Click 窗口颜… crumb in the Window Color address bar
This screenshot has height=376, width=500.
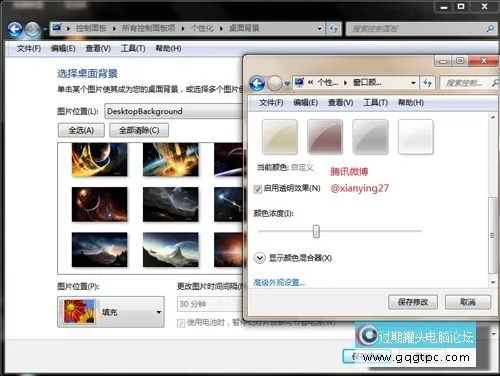(x=367, y=82)
